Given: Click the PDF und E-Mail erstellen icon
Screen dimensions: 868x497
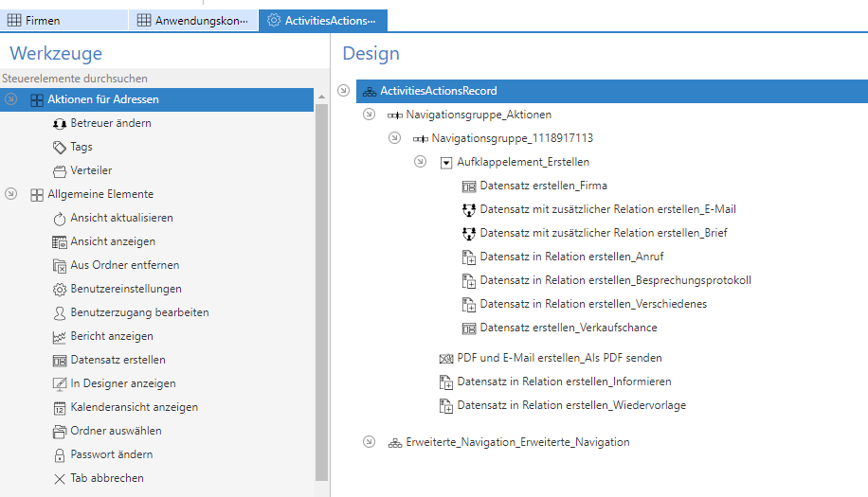Looking at the screenshot, I should tap(445, 358).
